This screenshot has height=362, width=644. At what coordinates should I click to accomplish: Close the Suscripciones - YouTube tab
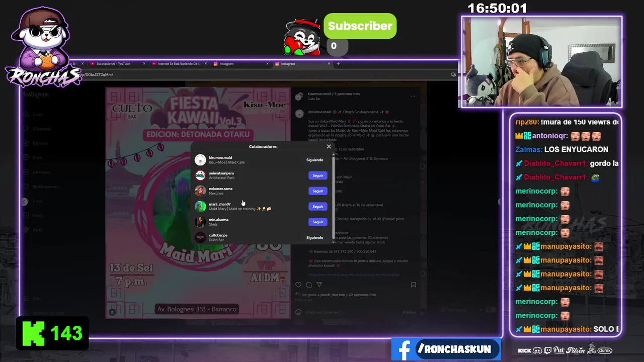point(144,64)
